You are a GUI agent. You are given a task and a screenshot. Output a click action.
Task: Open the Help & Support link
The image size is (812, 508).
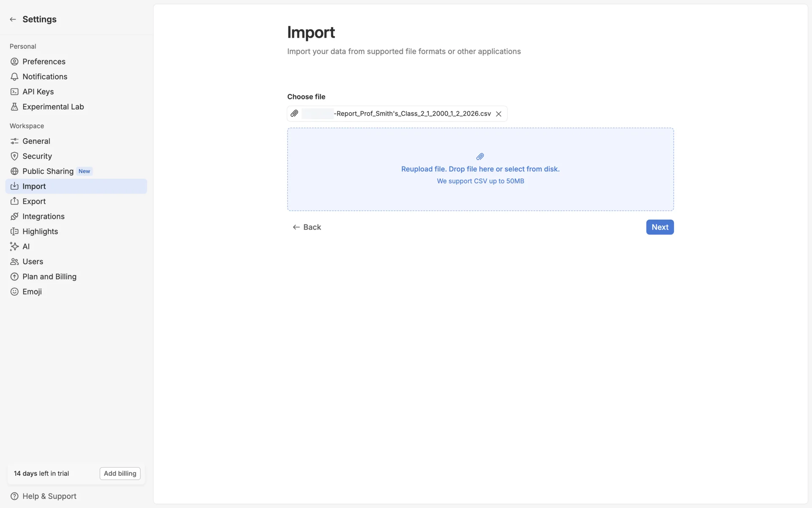49,496
